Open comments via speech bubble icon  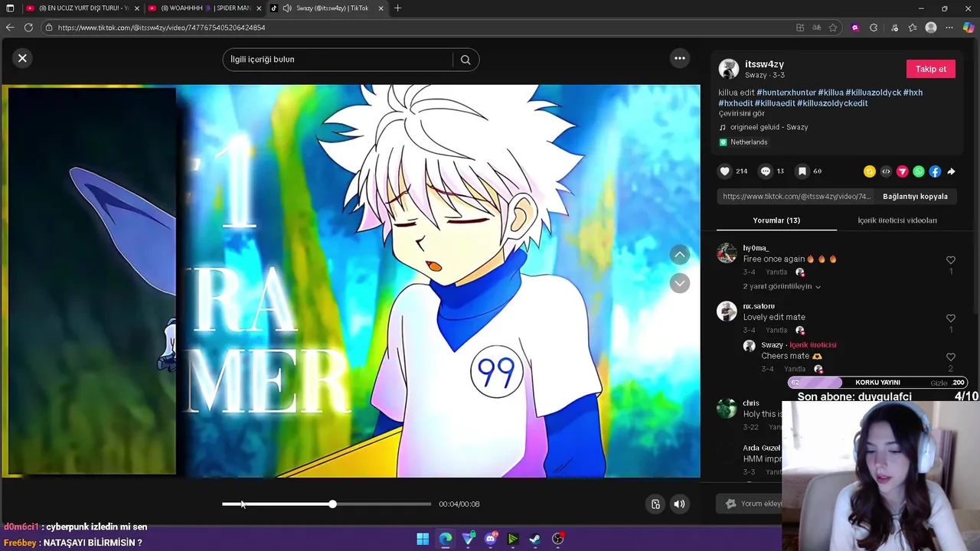(x=765, y=171)
